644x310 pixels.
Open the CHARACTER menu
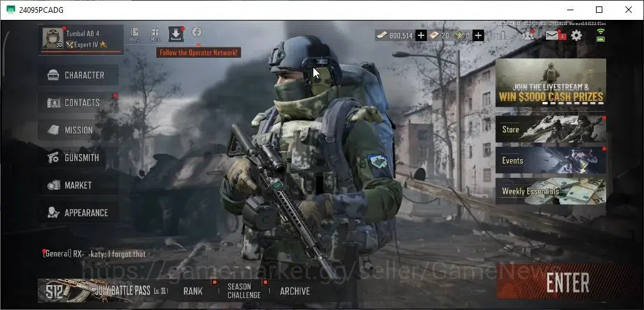pos(78,75)
